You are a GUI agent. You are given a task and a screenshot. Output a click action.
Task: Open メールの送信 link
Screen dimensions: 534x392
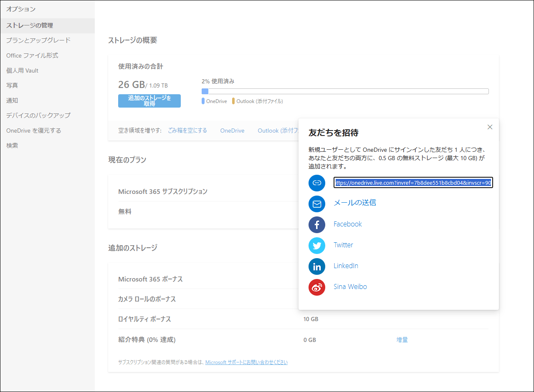tap(355, 203)
